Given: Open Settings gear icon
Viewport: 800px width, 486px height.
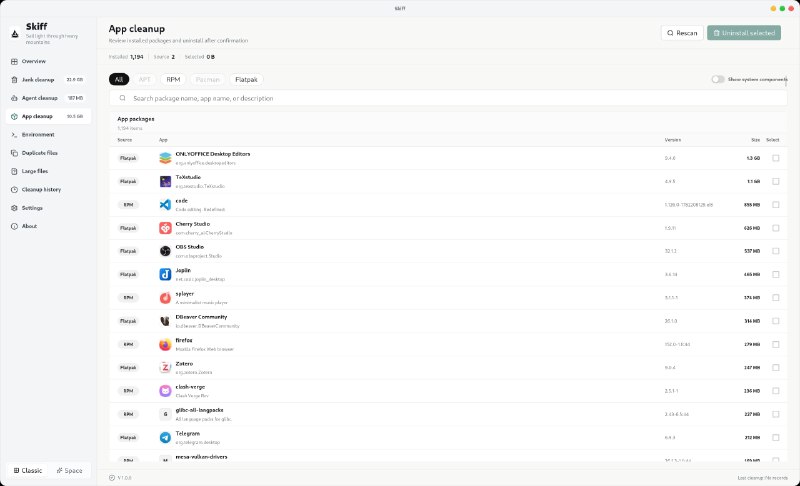Looking at the screenshot, I should pyautogui.click(x=14, y=208).
